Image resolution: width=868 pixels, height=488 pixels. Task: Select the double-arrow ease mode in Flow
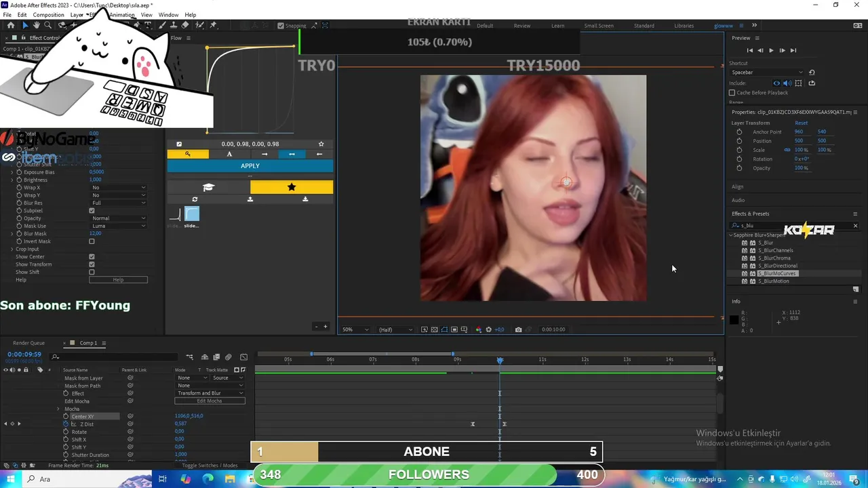tap(292, 154)
